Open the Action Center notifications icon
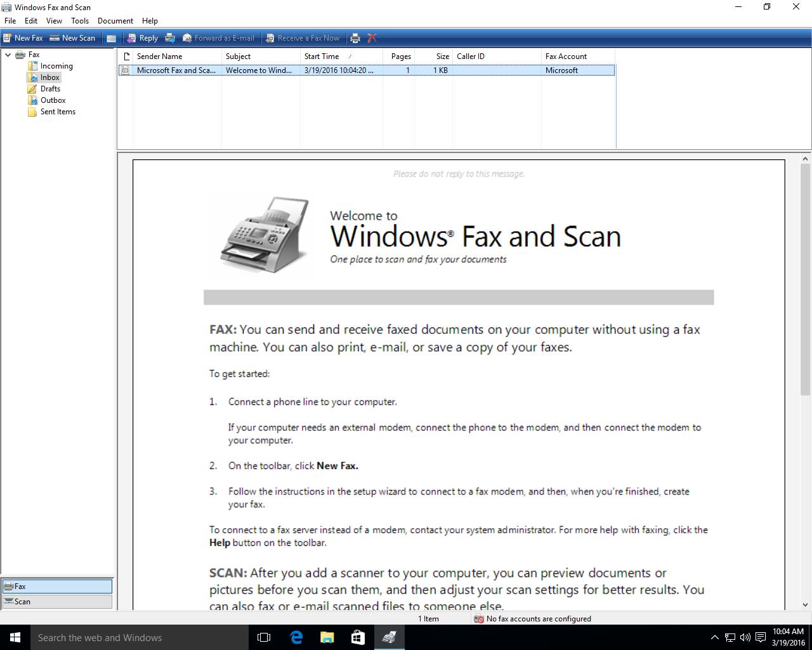The height and width of the screenshot is (650, 812). [x=760, y=637]
